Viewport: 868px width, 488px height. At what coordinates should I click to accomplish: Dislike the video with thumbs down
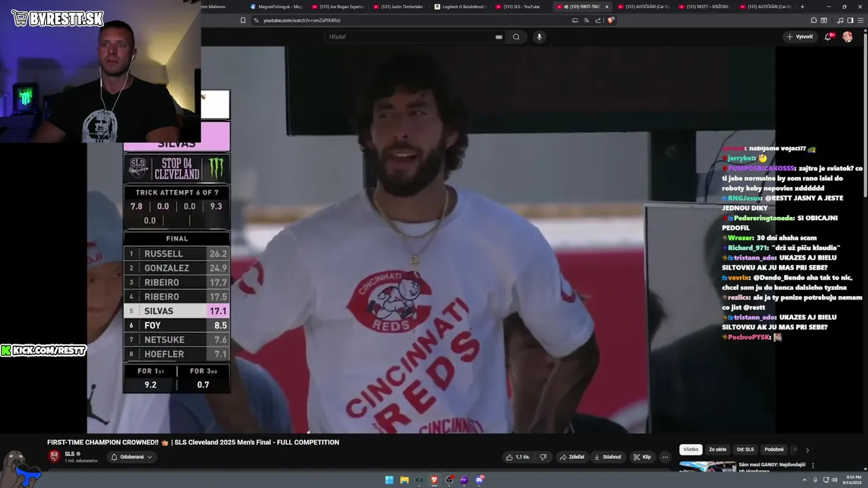pos(542,457)
